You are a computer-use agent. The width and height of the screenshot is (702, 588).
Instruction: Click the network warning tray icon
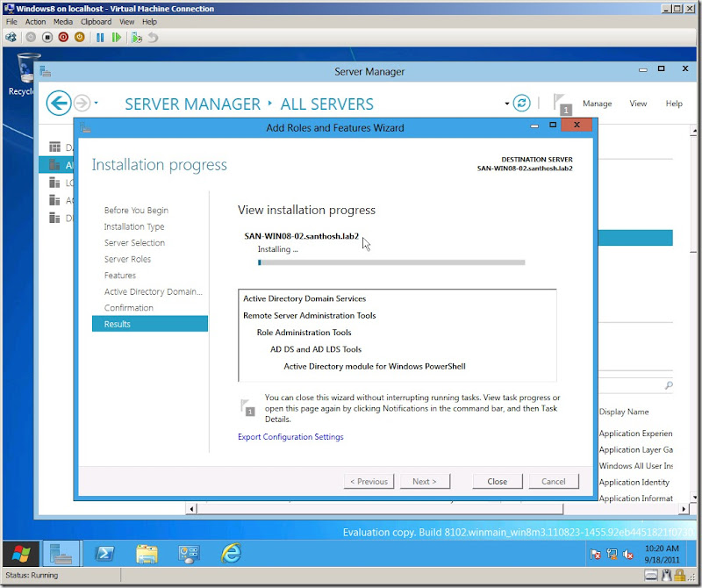click(612, 555)
